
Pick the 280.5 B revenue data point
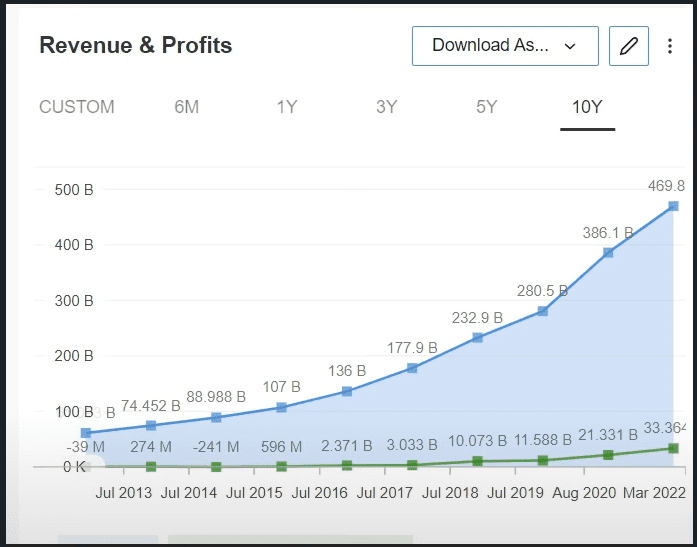(x=543, y=311)
